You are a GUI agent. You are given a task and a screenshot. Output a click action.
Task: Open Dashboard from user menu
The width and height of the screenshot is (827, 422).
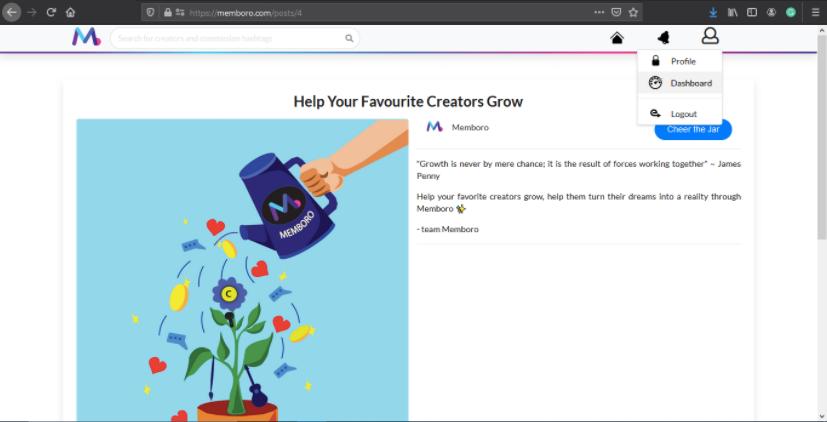(x=679, y=83)
